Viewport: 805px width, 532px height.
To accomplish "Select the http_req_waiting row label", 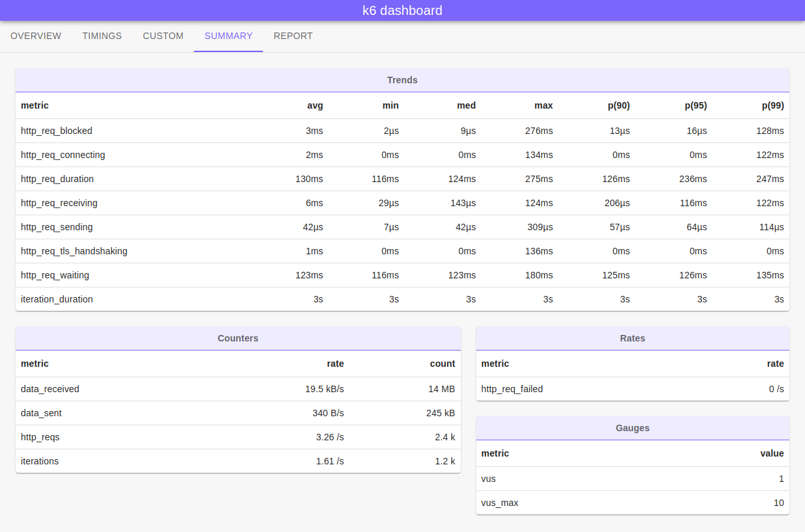I will (x=55, y=275).
